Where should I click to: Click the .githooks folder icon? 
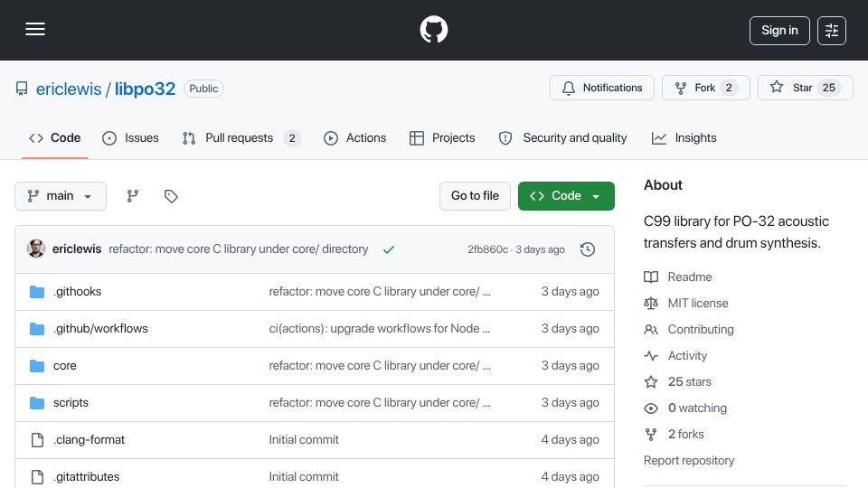[37, 292]
